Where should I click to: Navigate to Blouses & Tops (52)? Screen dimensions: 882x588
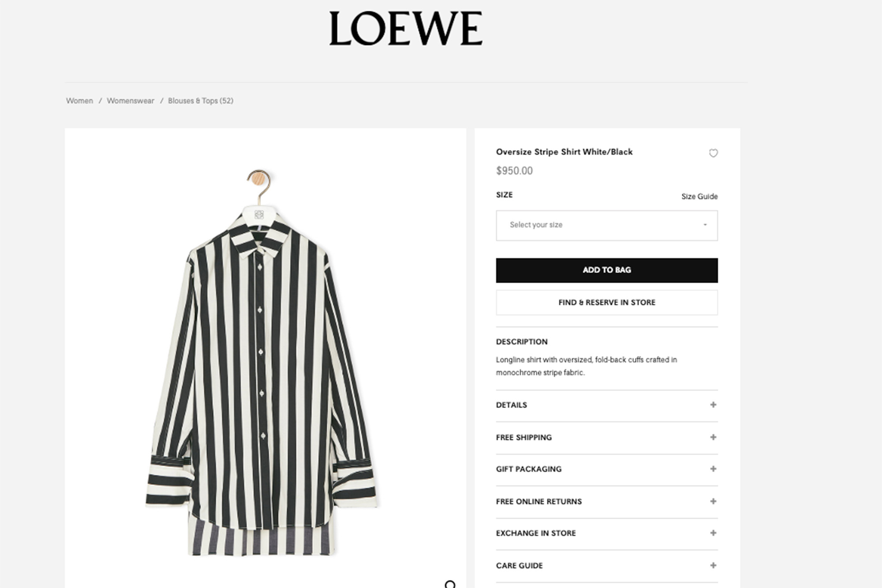pos(201,101)
